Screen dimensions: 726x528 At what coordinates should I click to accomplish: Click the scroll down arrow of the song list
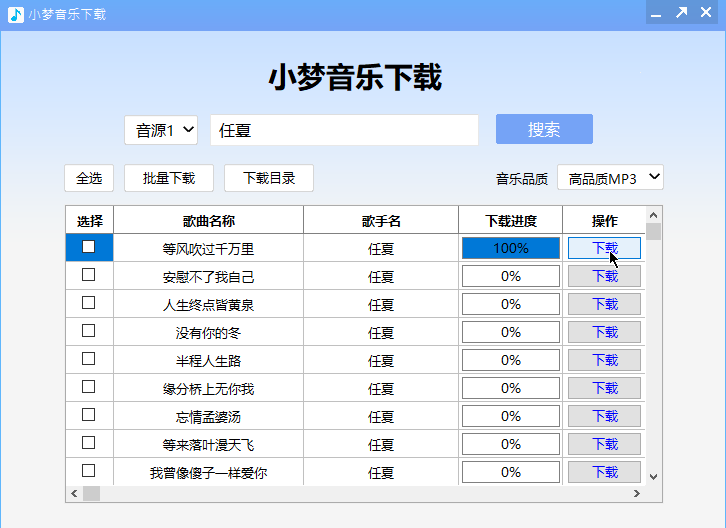tap(654, 477)
